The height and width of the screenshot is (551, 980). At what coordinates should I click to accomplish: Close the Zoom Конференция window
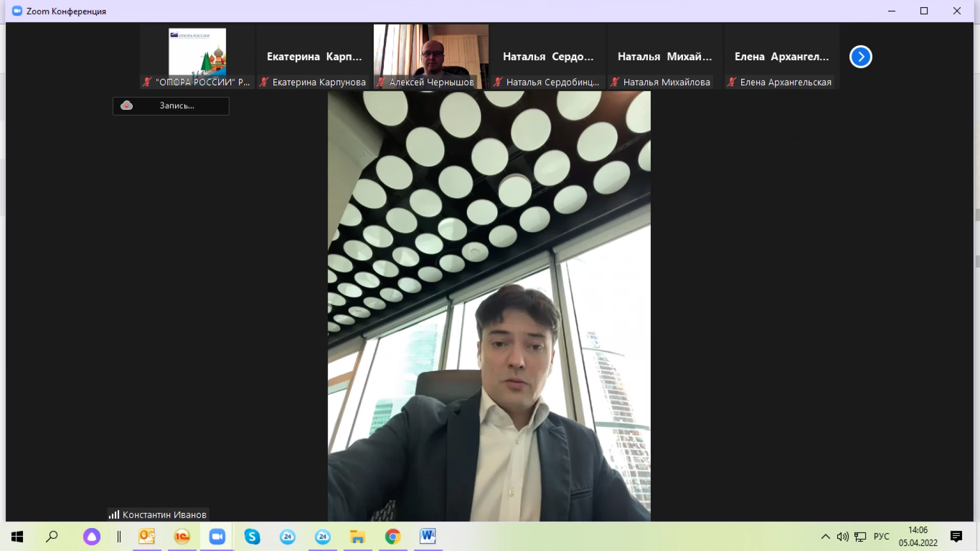[x=957, y=11]
